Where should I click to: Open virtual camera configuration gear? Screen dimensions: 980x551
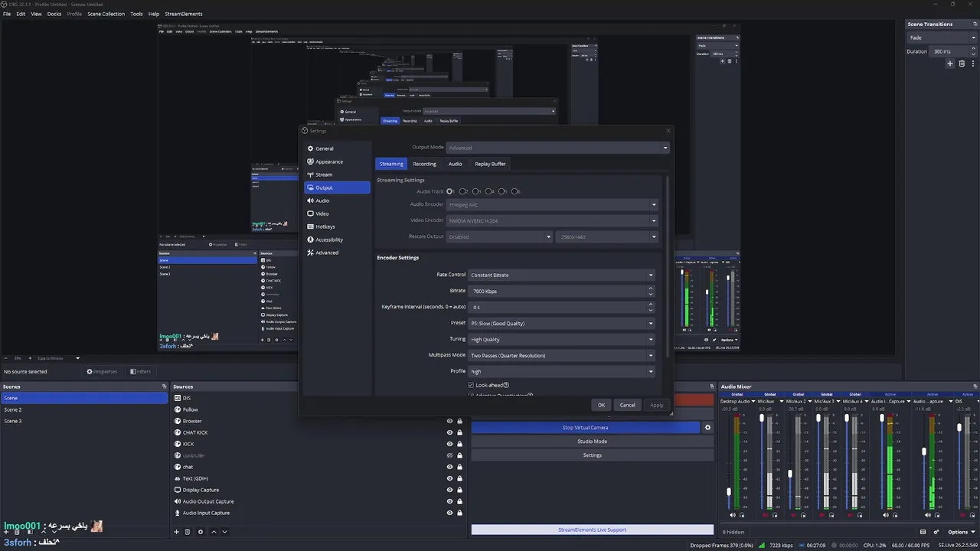[707, 428]
